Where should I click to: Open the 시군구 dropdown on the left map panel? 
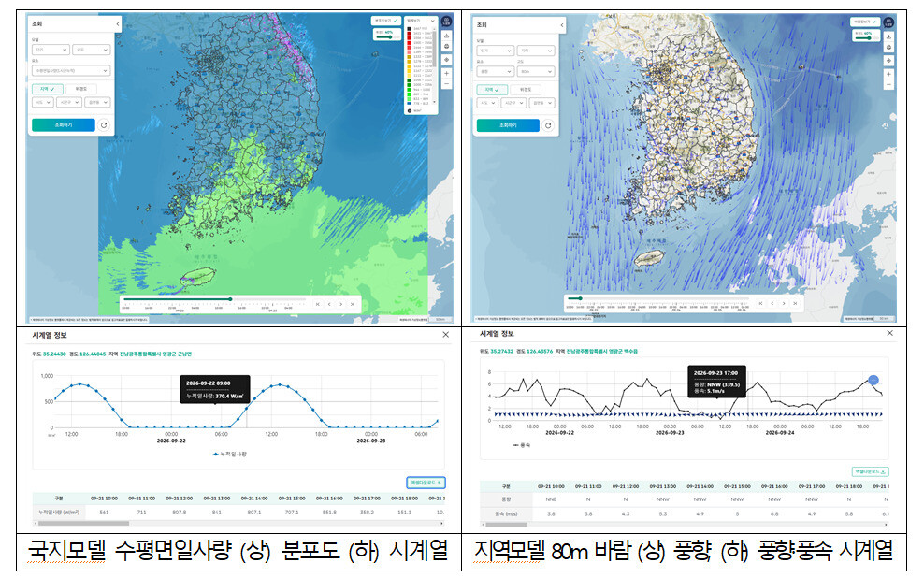(68, 103)
